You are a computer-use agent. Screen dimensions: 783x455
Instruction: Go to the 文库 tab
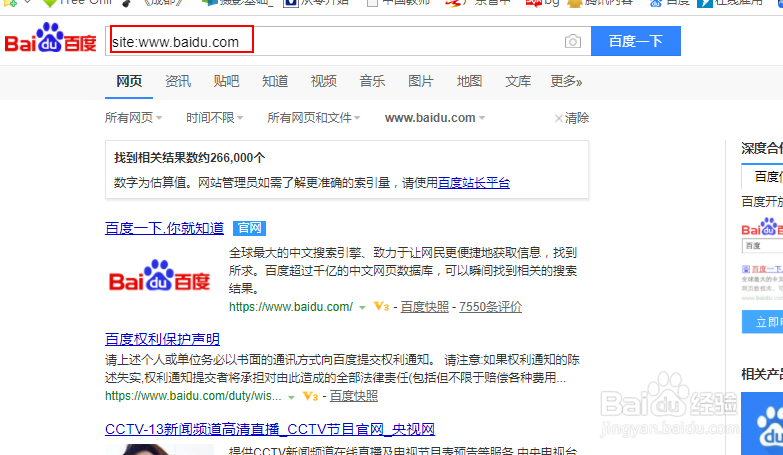pos(517,81)
